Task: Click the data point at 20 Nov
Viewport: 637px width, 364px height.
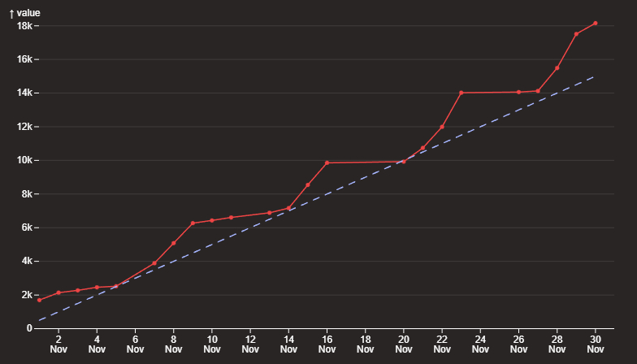Action: coord(404,162)
